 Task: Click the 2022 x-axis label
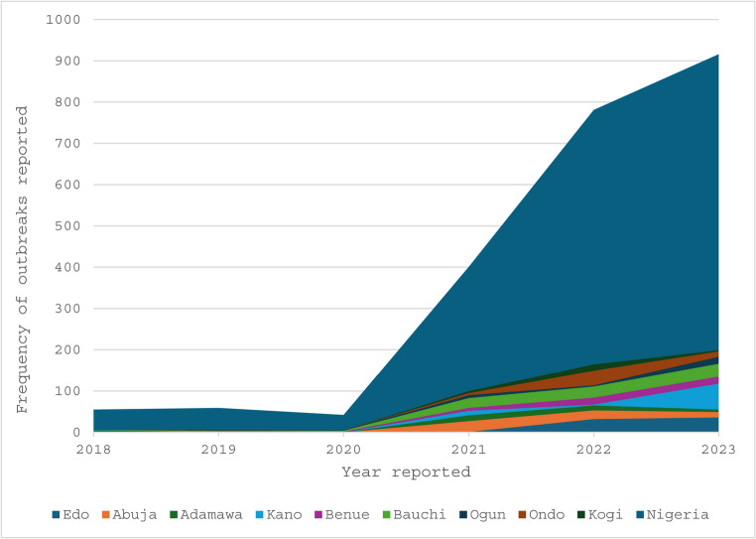coord(593,450)
